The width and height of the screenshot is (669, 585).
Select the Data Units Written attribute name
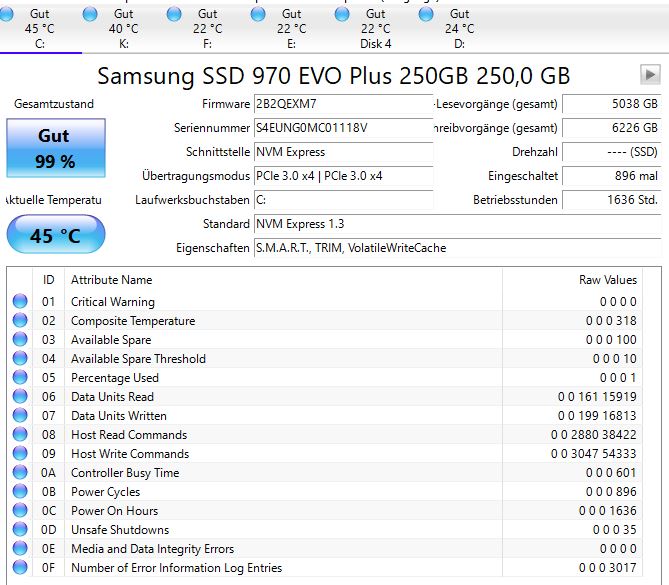[x=119, y=416]
